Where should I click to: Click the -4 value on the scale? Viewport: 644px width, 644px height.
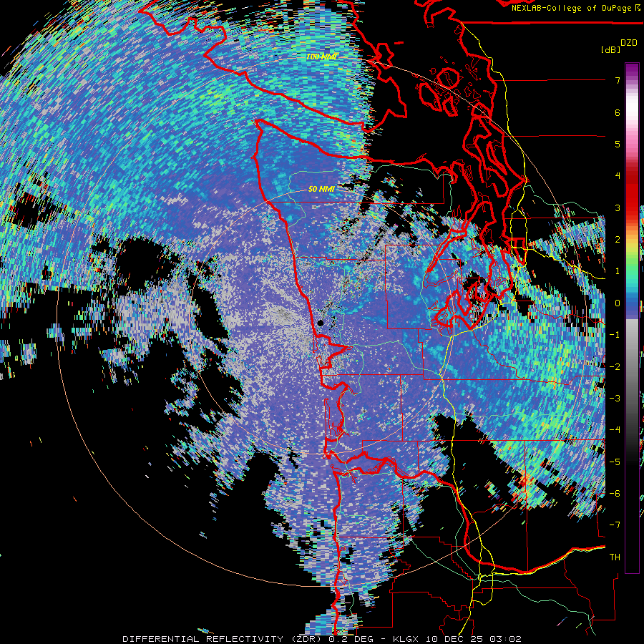pyautogui.click(x=615, y=430)
